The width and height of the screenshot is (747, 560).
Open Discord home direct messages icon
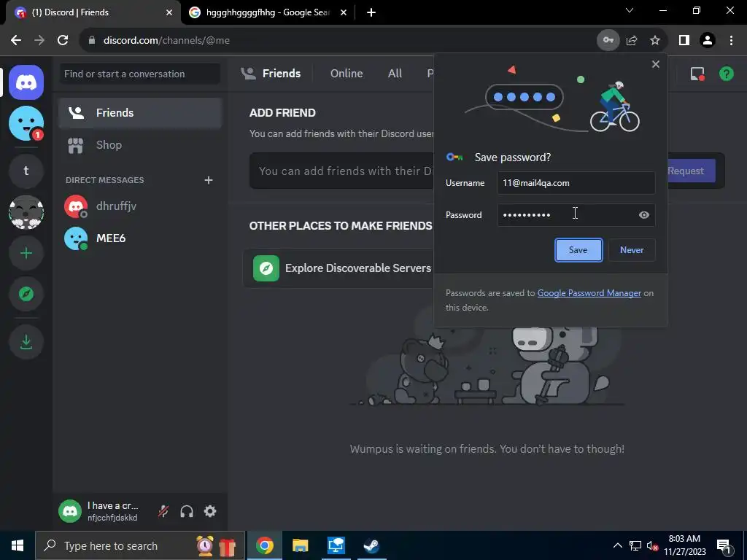tap(26, 82)
